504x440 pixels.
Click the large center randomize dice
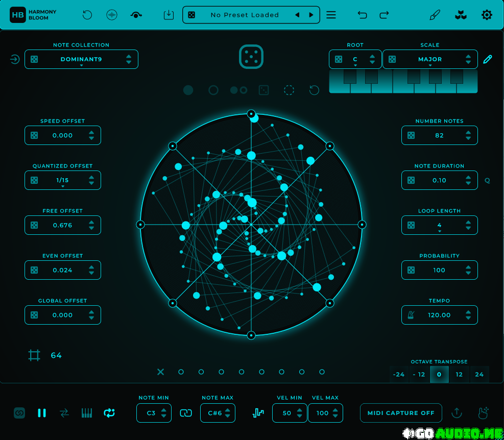(x=251, y=57)
